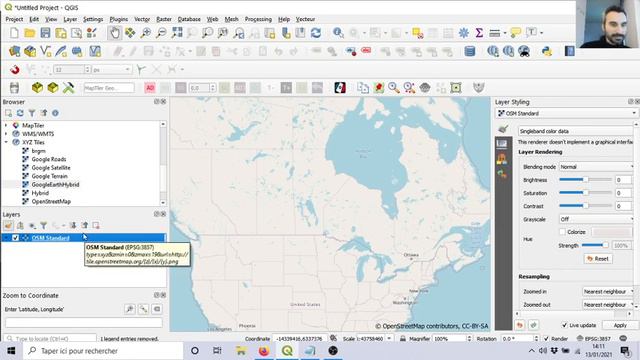The height and width of the screenshot is (360, 640).
Task: Refresh the Browser panel
Action: coord(20,113)
